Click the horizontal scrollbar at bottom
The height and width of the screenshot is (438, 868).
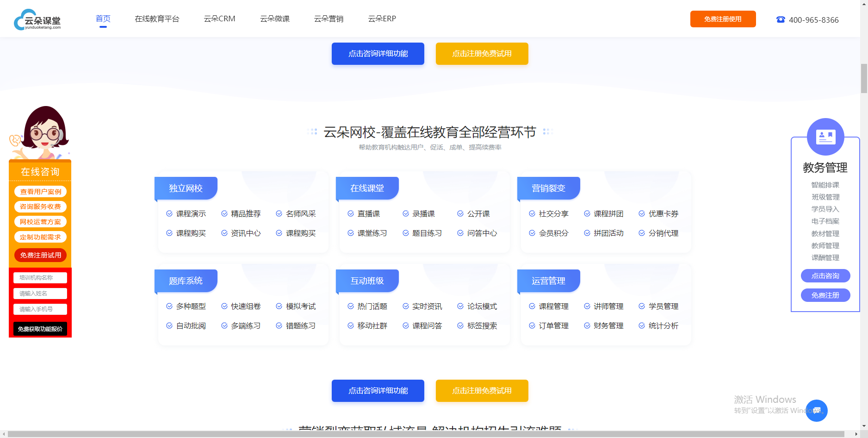pyautogui.click(x=426, y=434)
